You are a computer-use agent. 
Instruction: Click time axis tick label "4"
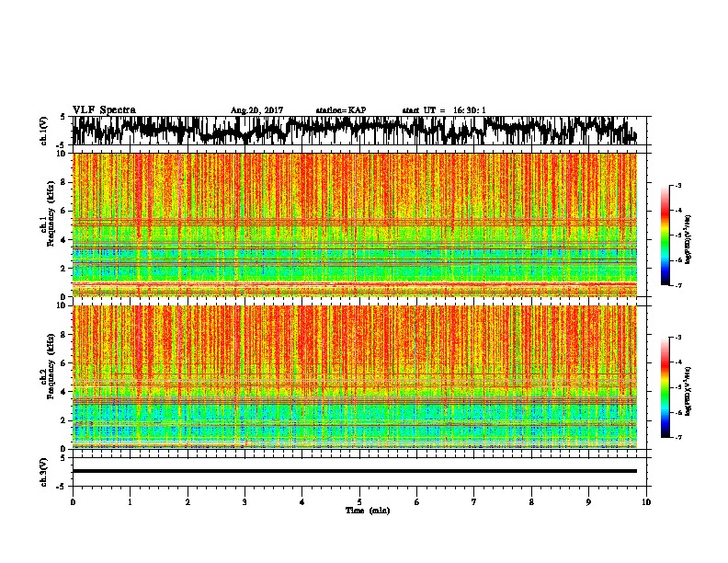tap(302, 502)
